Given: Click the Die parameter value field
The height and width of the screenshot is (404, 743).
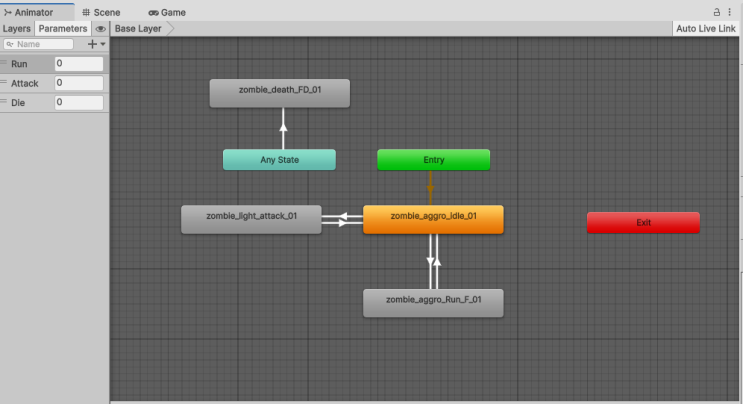Looking at the screenshot, I should pos(79,102).
